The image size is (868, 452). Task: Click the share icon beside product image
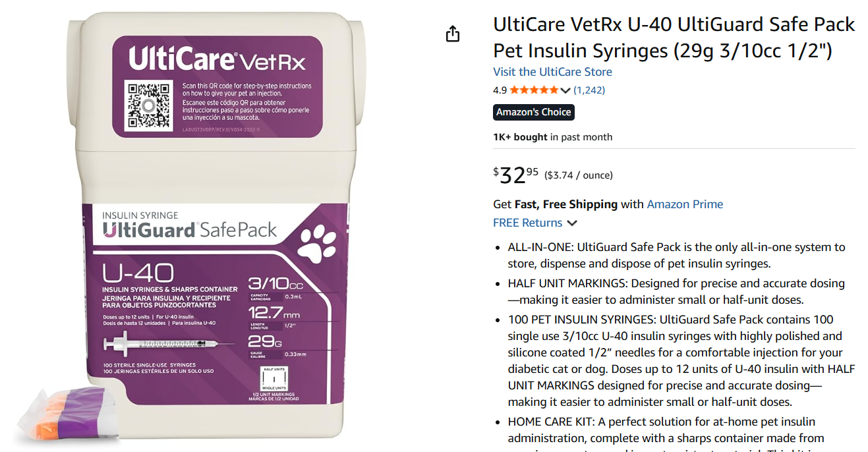pos(453,34)
